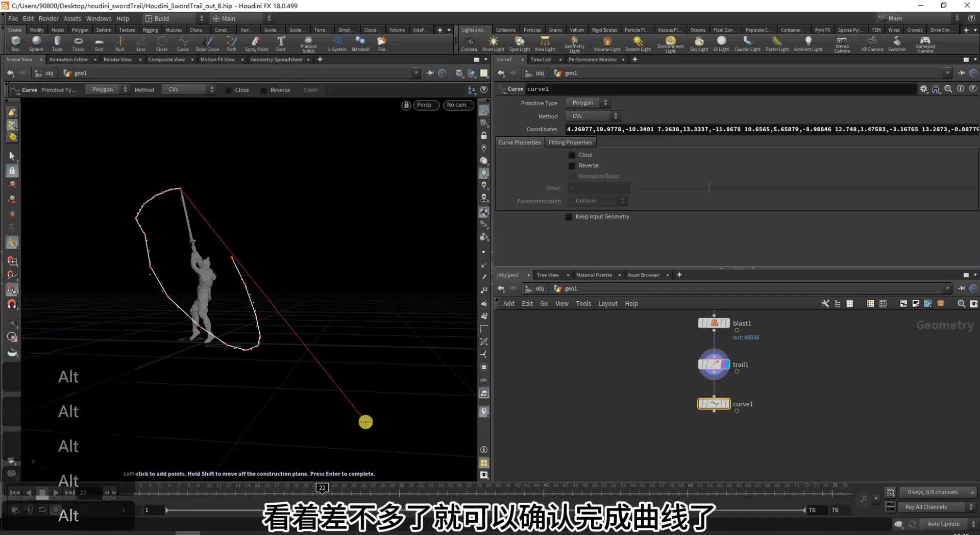Create a Spot Light
Screen dimensions: 980x535
tap(520, 43)
